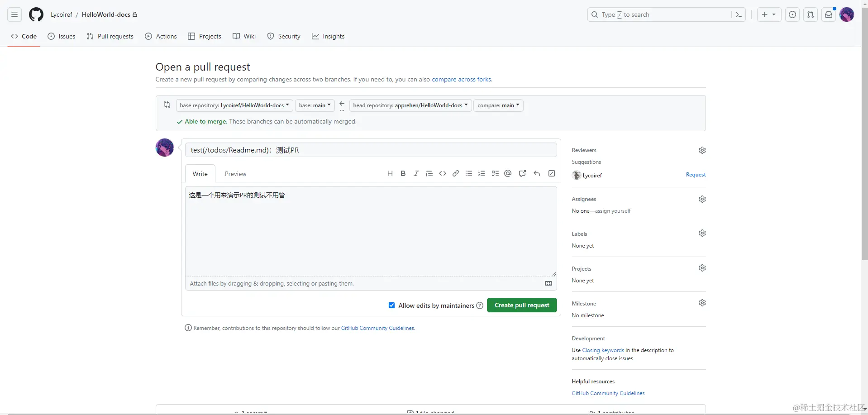
Task: Apply bold formatting in the editor
Action: point(403,173)
